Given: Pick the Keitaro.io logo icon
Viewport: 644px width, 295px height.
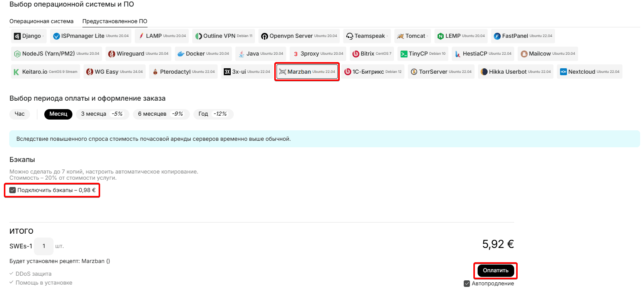Looking at the screenshot, I should pyautogui.click(x=16, y=72).
